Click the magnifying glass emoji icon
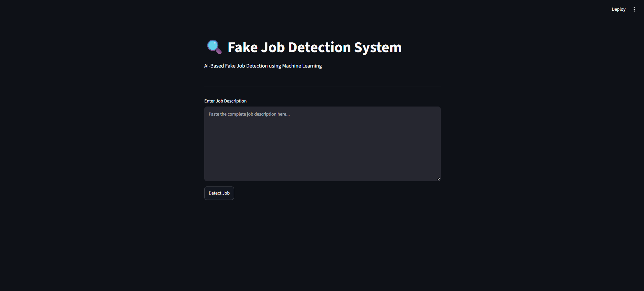The width and height of the screenshot is (644, 291). 214,47
